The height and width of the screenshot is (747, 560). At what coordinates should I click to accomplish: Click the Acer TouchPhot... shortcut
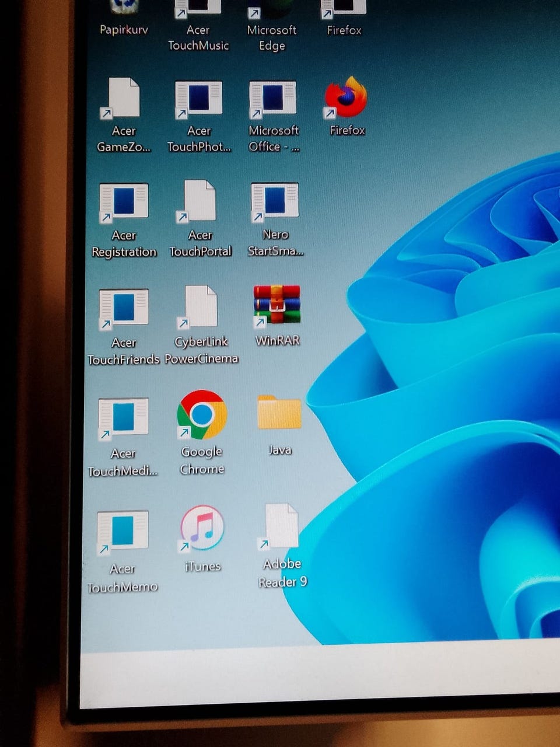[x=199, y=117]
